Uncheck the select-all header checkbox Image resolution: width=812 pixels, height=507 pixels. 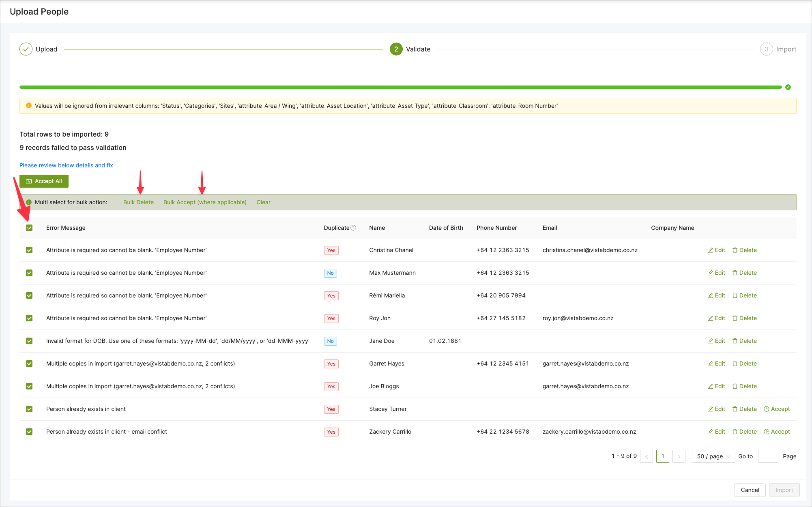pos(29,228)
